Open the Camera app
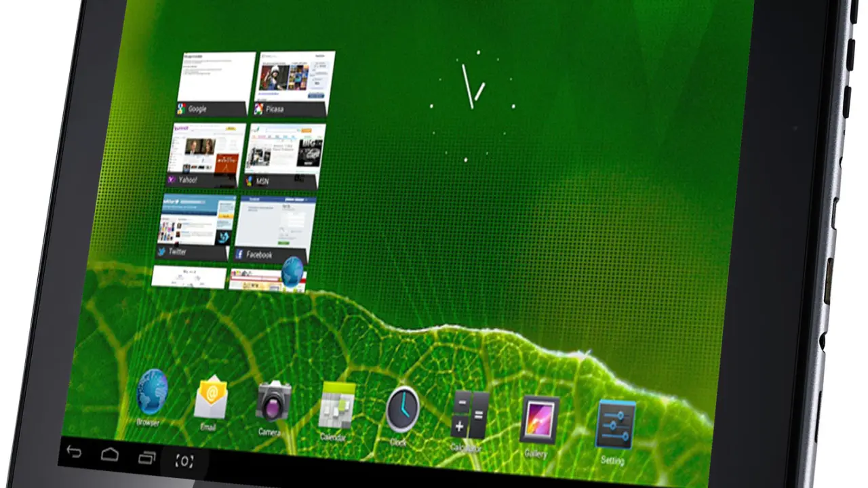868x488 pixels. [273, 402]
